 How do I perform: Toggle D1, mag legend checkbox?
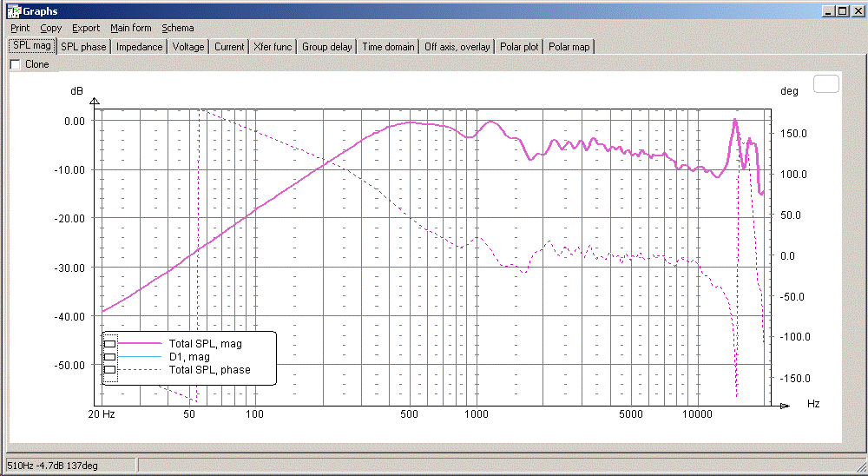coord(110,357)
